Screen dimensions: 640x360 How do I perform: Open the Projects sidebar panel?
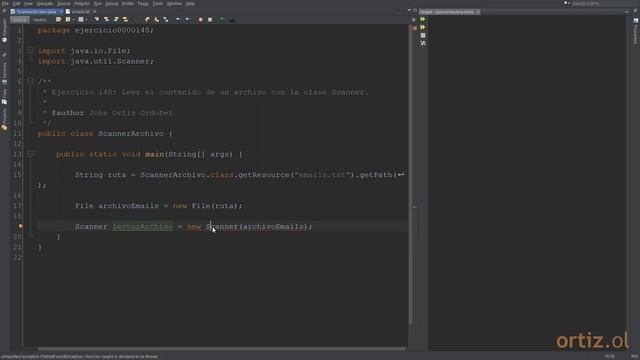click(x=4, y=119)
